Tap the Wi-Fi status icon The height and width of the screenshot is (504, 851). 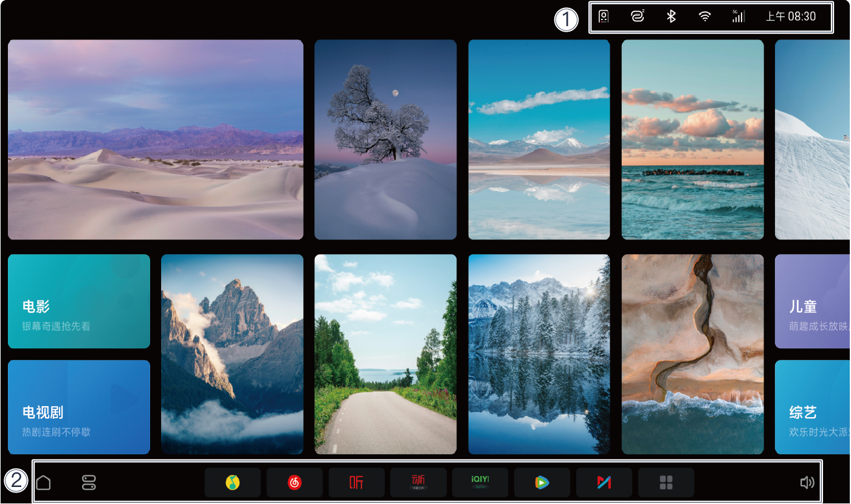tap(705, 16)
